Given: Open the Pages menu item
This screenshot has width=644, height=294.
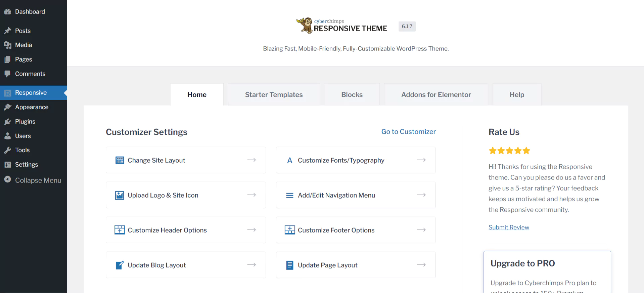Looking at the screenshot, I should pos(34,59).
